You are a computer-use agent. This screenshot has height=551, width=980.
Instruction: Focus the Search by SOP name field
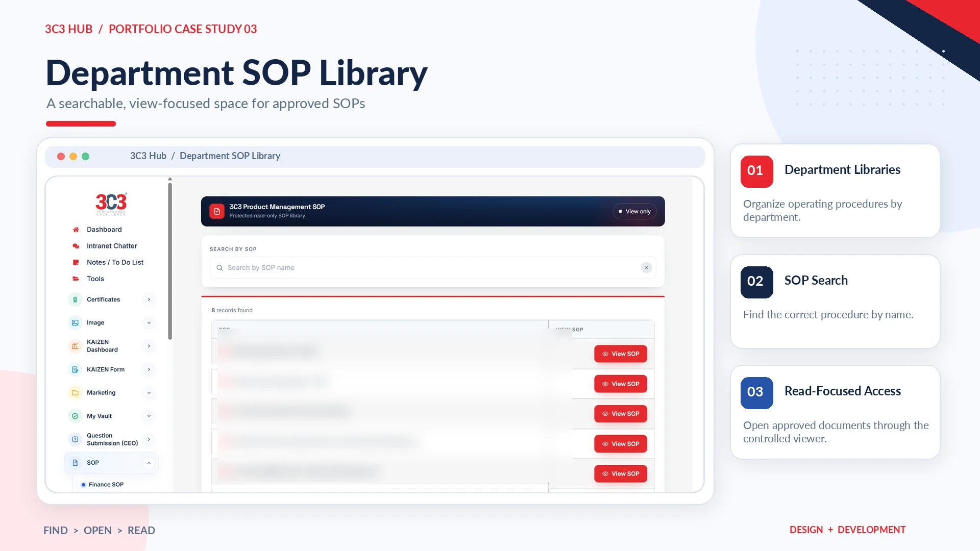(433, 268)
